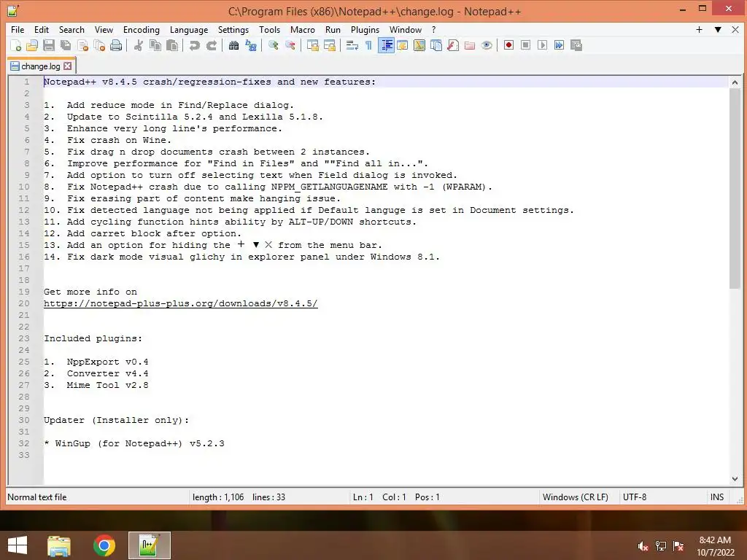
Task: Open the Macro menu
Action: [x=303, y=29]
